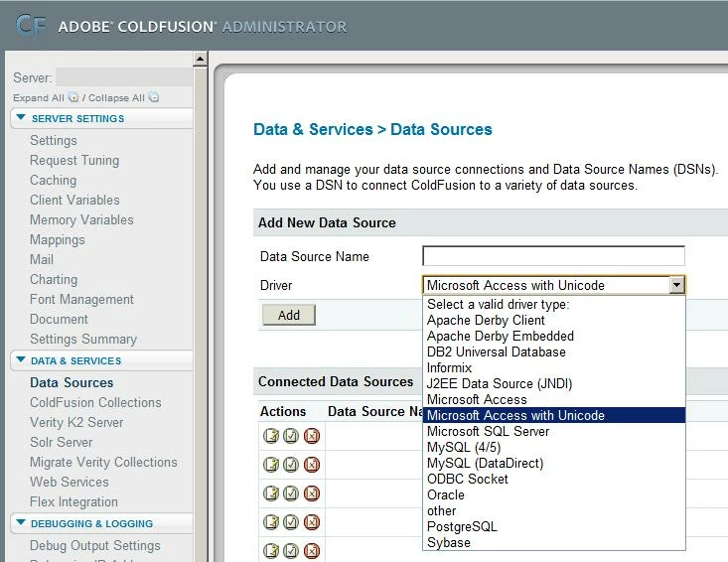Select Informix in the driver list
The height and width of the screenshot is (562, 728).
click(554, 367)
